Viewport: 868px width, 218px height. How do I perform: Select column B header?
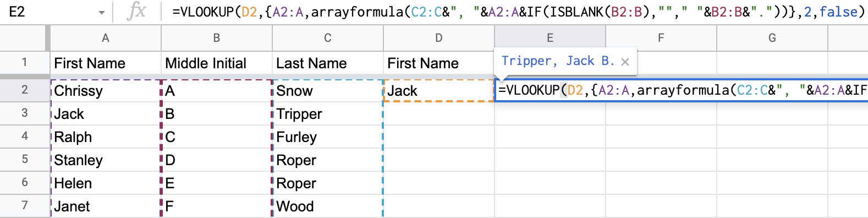tap(217, 38)
